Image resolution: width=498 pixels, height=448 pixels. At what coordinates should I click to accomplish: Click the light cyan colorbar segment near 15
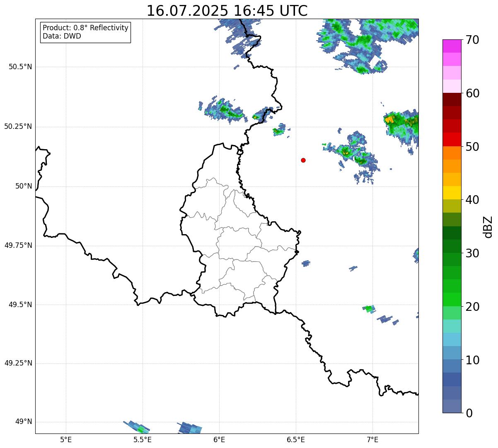point(452,326)
